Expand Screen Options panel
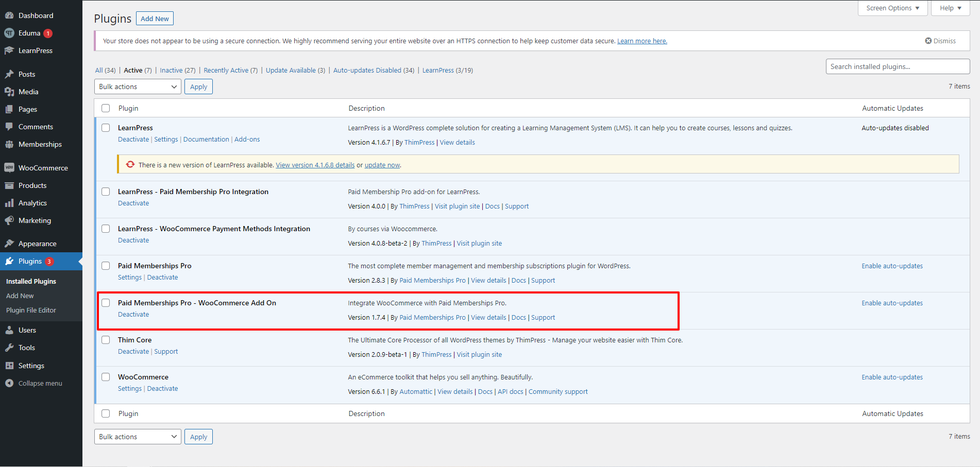The height and width of the screenshot is (467, 980). pos(892,8)
